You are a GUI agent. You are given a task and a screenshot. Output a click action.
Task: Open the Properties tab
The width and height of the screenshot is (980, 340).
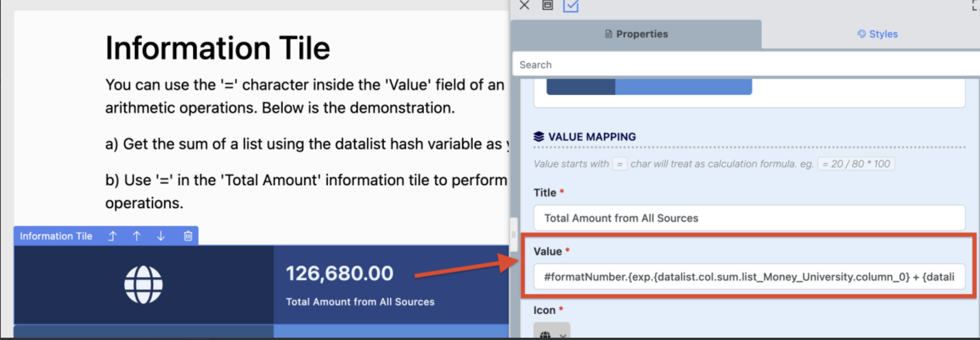pos(636,34)
